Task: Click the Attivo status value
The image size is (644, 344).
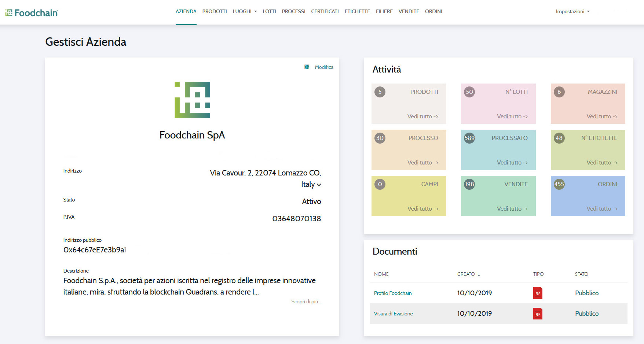Action: pos(311,201)
